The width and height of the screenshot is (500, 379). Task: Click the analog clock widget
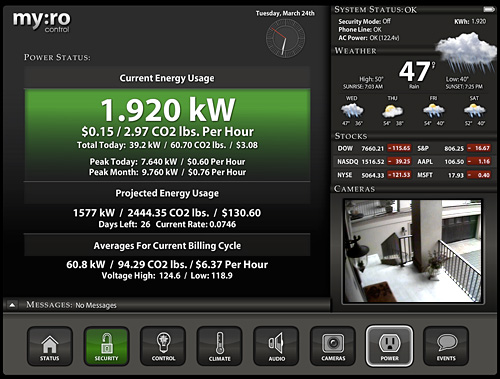point(285,39)
